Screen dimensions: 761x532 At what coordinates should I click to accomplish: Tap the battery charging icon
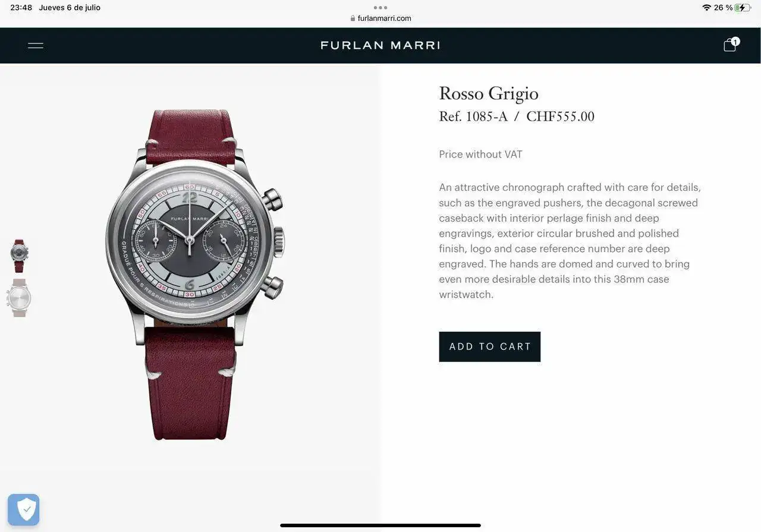(x=743, y=8)
